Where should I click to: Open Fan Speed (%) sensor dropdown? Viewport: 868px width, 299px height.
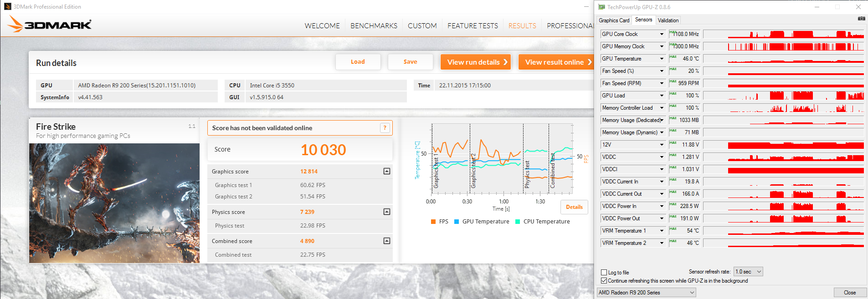point(662,71)
